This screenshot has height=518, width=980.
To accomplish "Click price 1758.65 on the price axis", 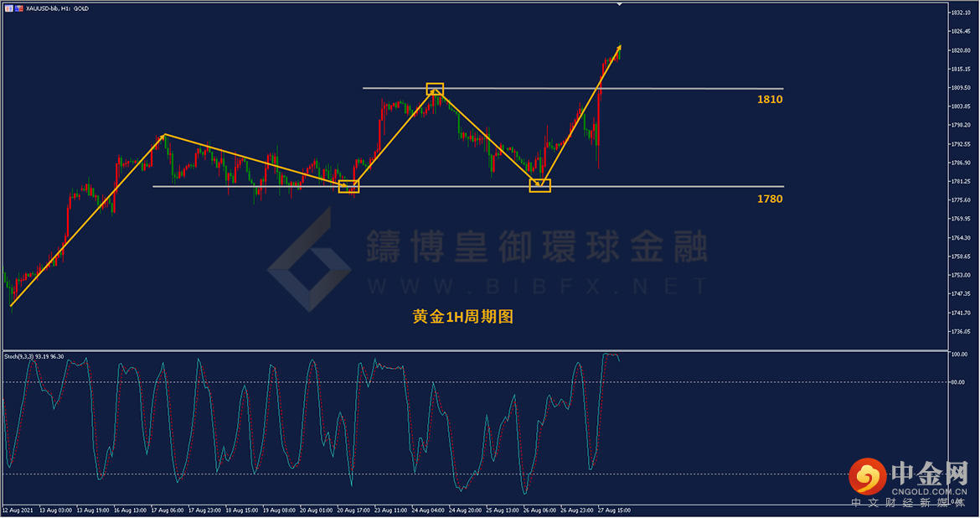I will pyautogui.click(x=960, y=256).
